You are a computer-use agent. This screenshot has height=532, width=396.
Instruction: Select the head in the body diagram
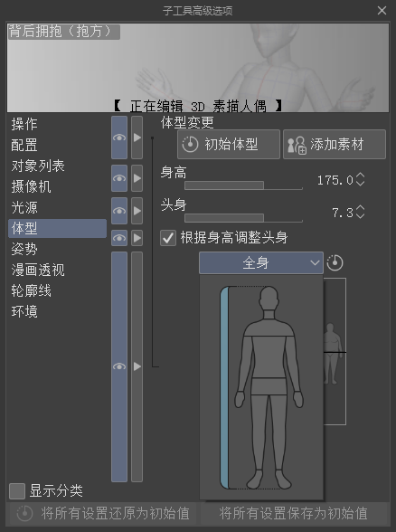click(x=269, y=298)
